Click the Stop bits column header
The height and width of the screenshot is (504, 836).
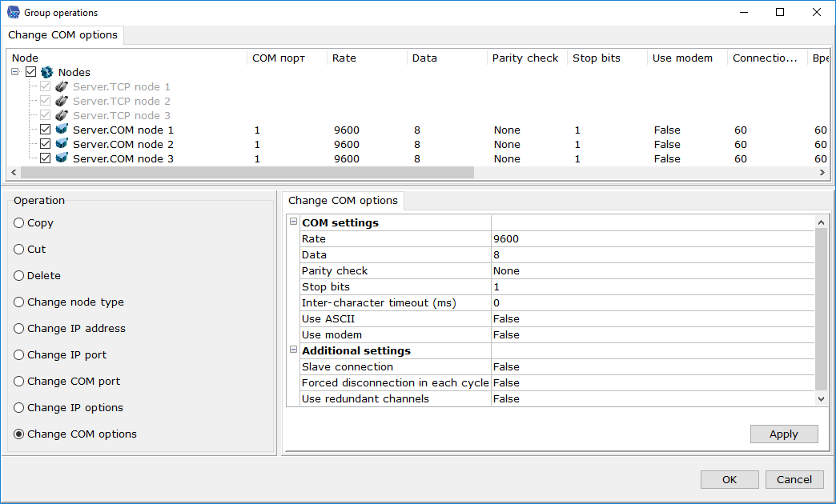coord(607,58)
